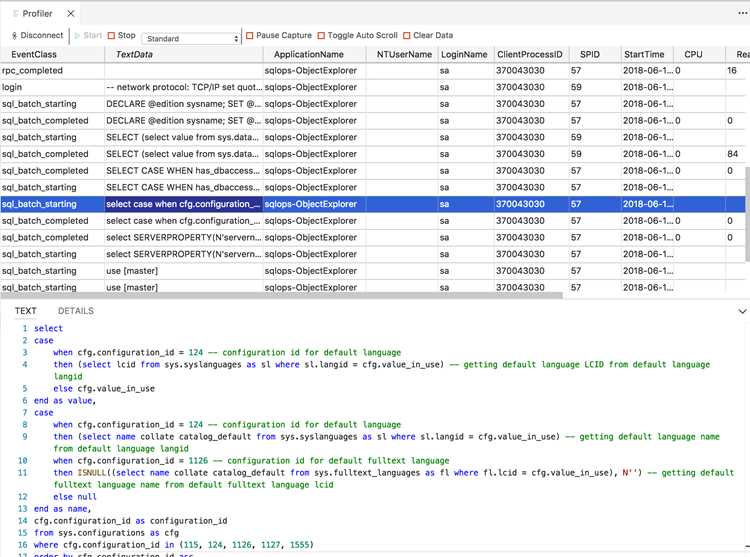Select the rpc_completed event row

(x=373, y=70)
